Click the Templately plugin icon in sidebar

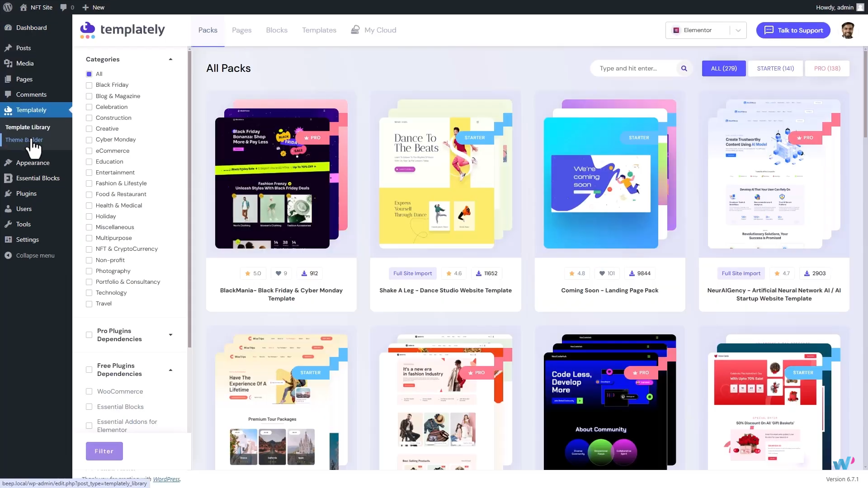point(9,110)
